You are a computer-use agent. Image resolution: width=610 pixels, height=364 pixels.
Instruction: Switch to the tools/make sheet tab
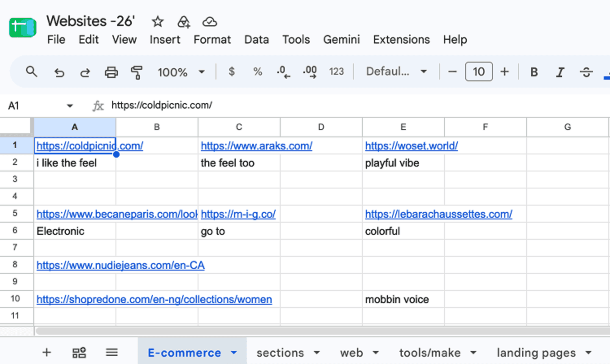pos(430,353)
